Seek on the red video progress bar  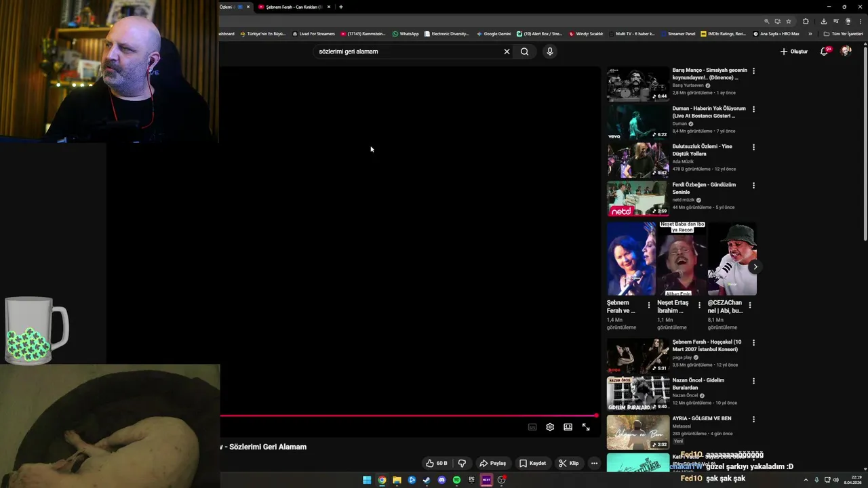click(409, 415)
